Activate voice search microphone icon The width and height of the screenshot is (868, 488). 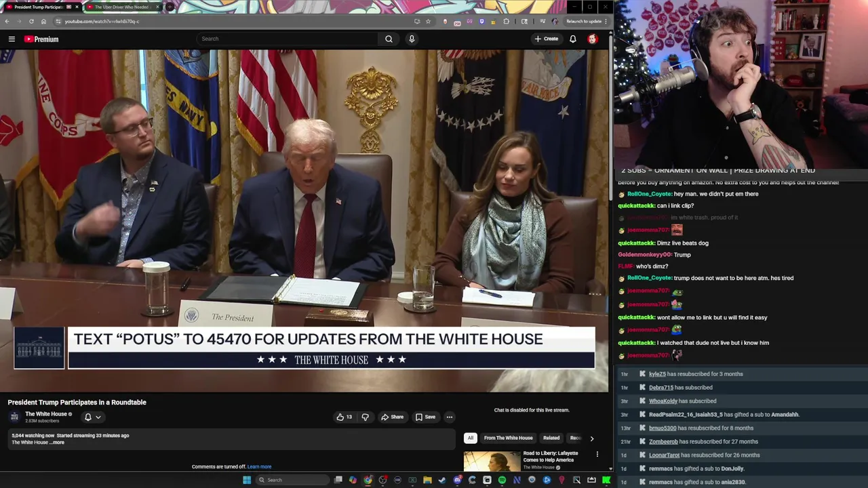click(412, 39)
